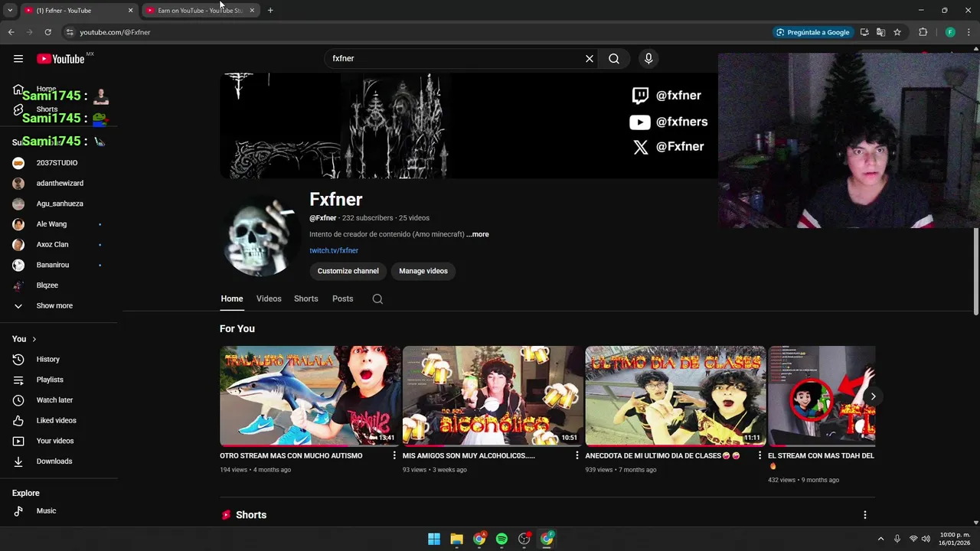Image resolution: width=980 pixels, height=551 pixels.
Task: Open Shorts section three-dot menu
Action: [x=864, y=515]
